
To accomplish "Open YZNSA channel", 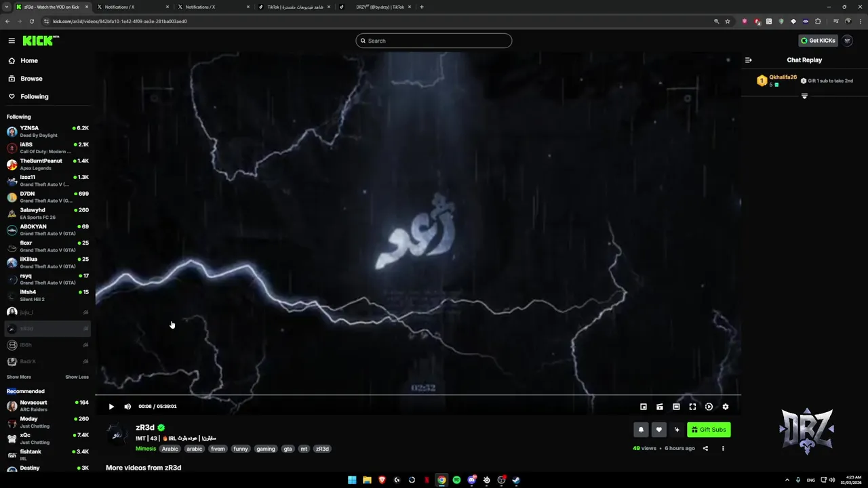I will coord(47,131).
